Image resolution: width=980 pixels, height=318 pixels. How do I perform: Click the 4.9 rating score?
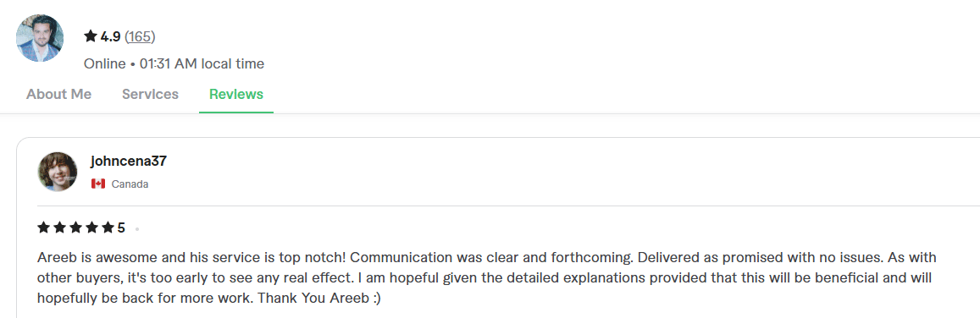click(x=111, y=36)
